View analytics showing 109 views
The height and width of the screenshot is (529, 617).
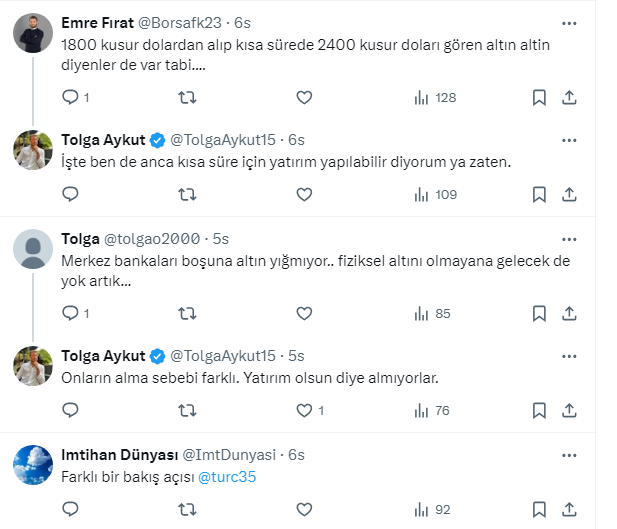[435, 194]
